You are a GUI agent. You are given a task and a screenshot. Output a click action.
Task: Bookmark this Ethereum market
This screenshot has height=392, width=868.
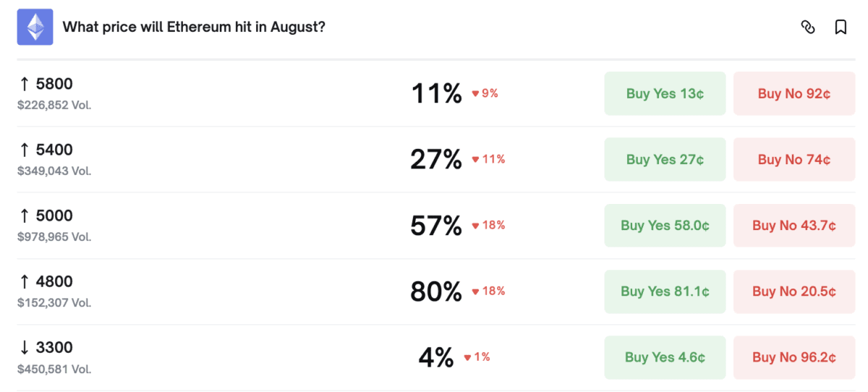pos(841,27)
